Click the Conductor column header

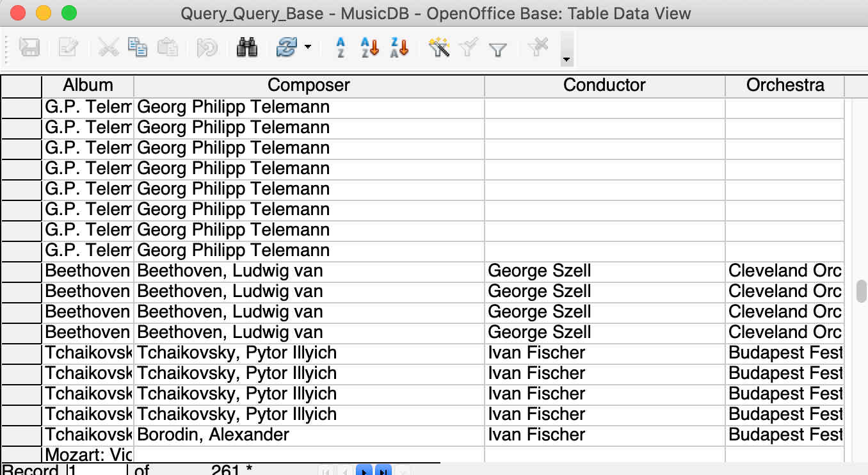click(x=604, y=85)
